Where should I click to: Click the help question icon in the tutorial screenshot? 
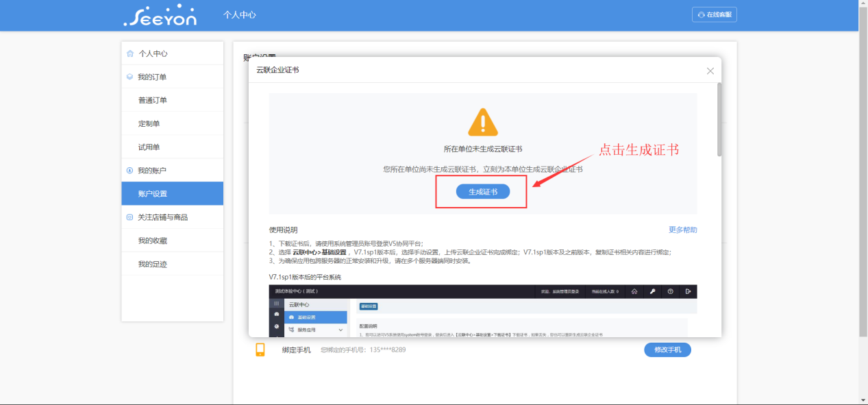point(670,291)
